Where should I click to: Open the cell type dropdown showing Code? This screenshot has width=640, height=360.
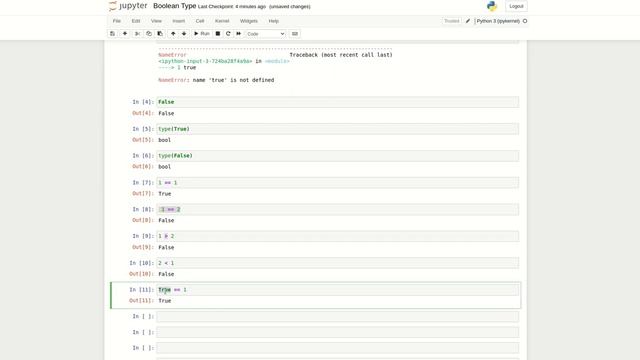click(265, 34)
